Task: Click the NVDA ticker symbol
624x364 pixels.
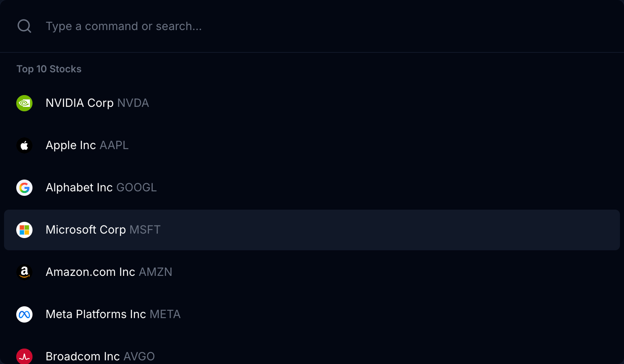Action: (133, 103)
